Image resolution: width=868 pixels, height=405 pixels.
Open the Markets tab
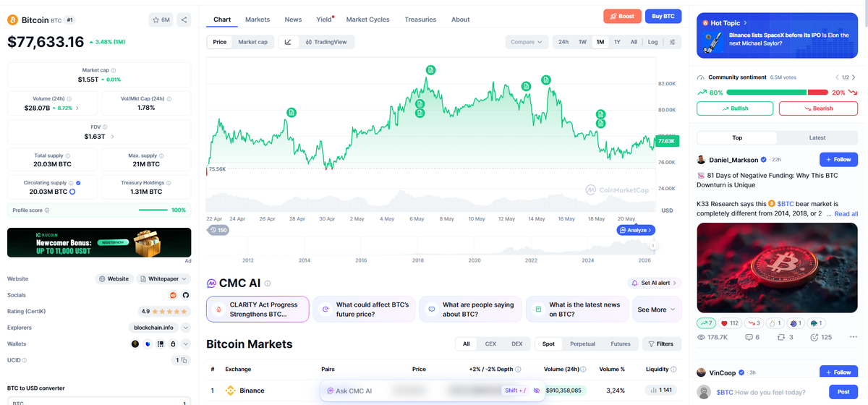point(258,20)
